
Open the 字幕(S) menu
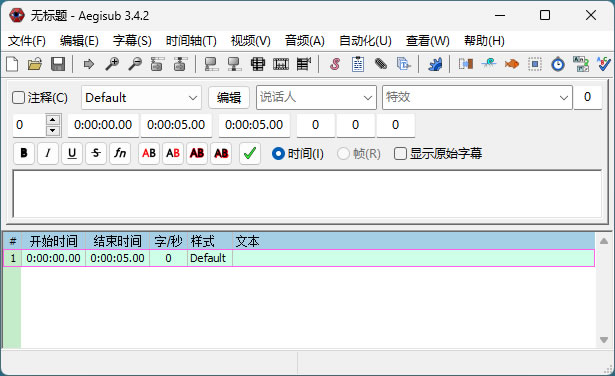pos(132,41)
